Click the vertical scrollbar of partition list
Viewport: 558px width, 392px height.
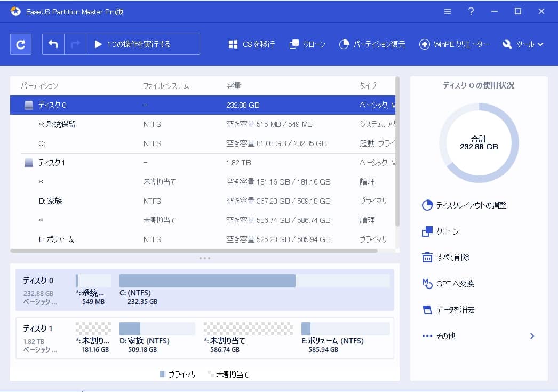pyautogui.click(x=397, y=151)
